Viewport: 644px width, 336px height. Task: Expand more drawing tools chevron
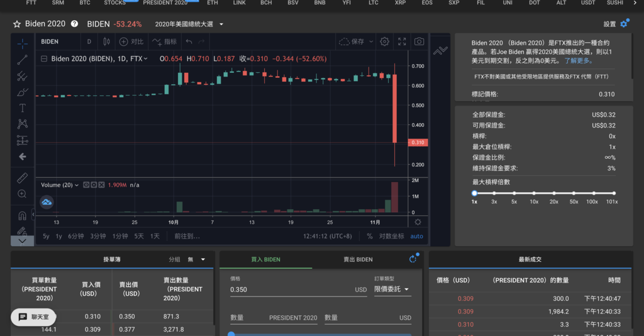(x=22, y=241)
